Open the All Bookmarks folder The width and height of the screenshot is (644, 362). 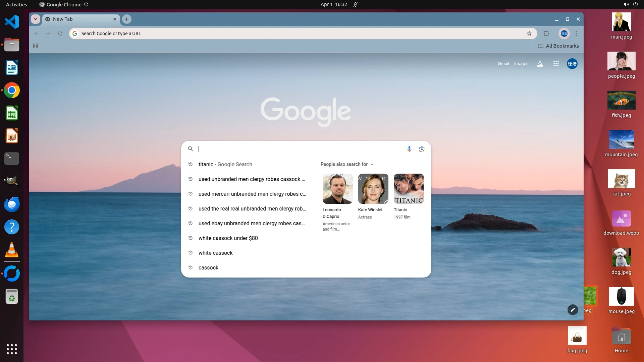point(558,46)
